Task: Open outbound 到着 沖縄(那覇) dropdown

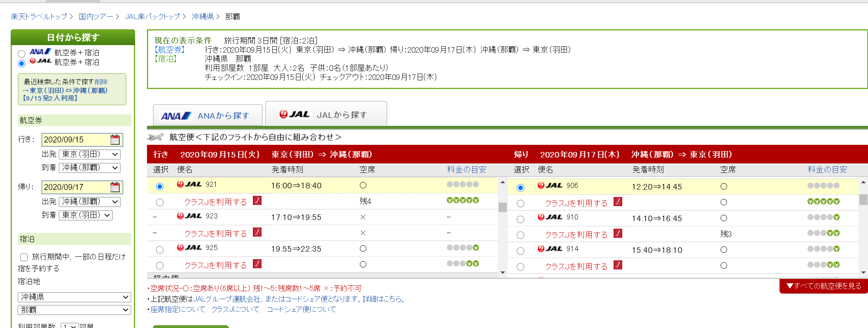Action: point(90,168)
